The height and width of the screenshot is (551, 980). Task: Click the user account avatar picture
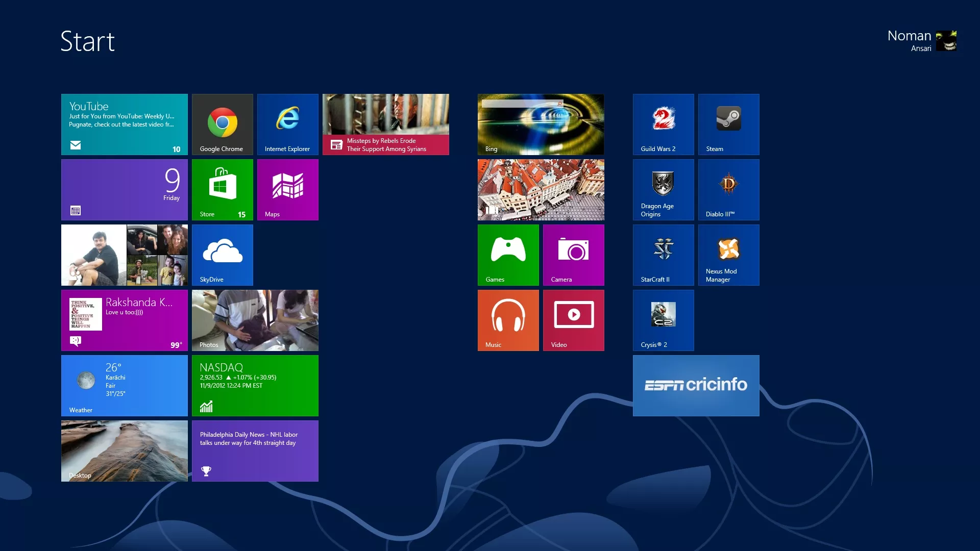pos(946,41)
